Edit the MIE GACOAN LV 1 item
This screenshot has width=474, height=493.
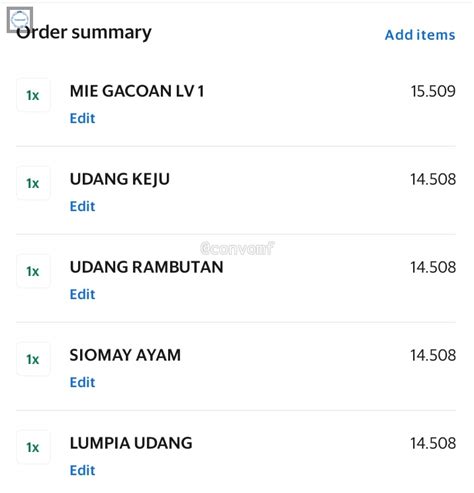(82, 118)
